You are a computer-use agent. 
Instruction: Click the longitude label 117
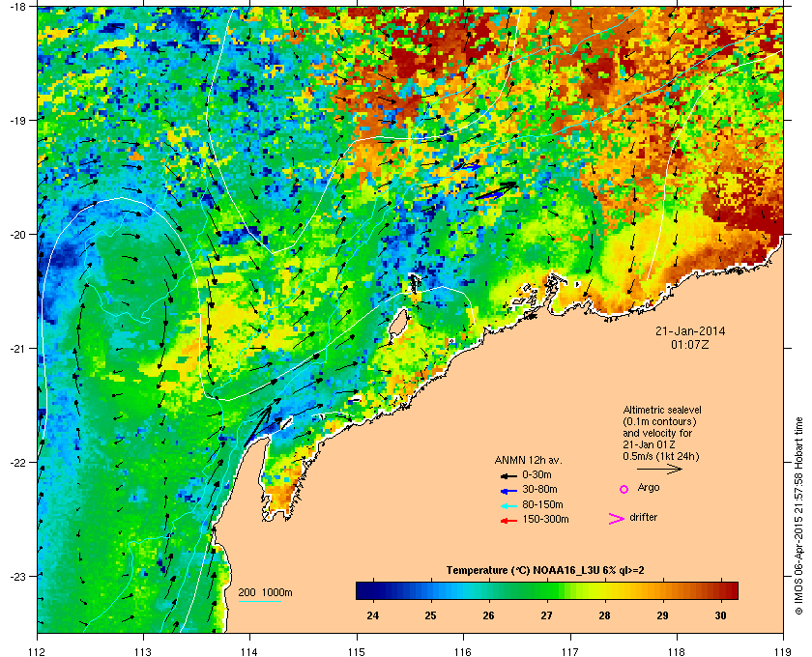[x=570, y=651]
